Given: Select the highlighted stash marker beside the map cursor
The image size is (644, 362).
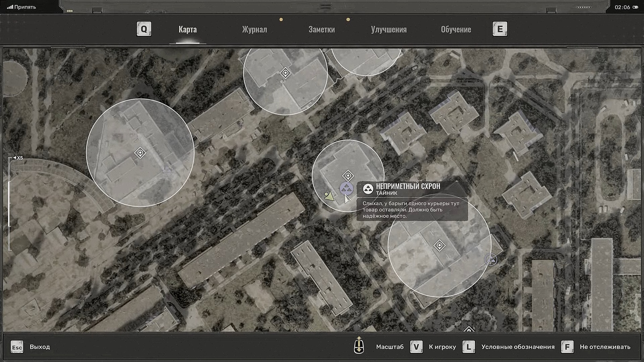Looking at the screenshot, I should click(346, 188).
